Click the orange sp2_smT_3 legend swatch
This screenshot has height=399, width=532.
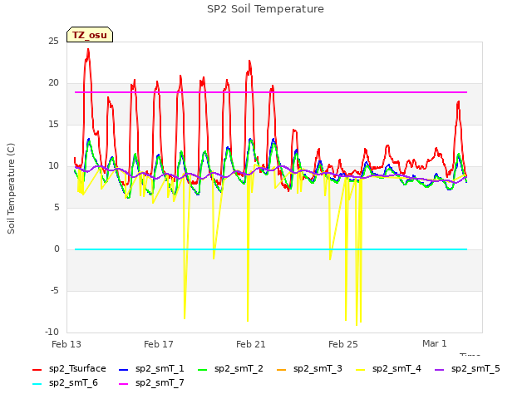(x=282, y=369)
